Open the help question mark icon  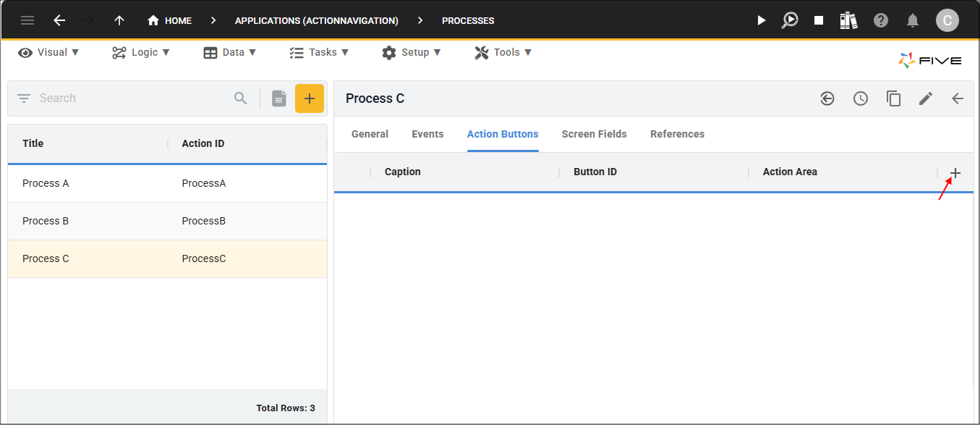click(x=880, y=20)
